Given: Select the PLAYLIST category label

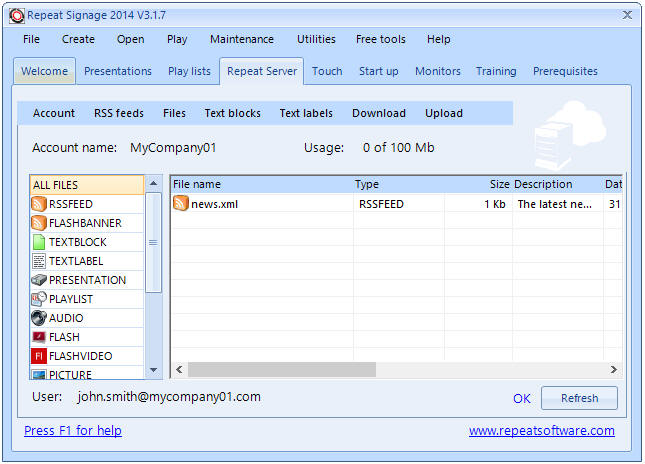Looking at the screenshot, I should click(x=71, y=299).
